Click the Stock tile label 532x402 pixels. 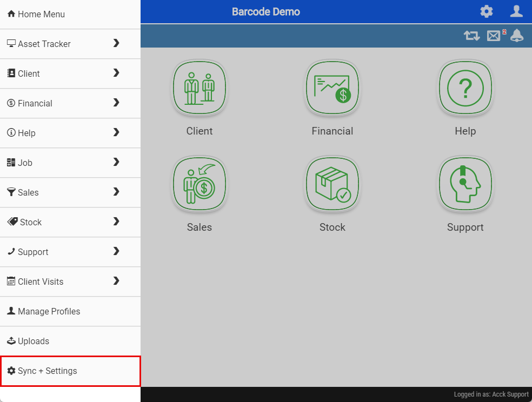tap(332, 227)
